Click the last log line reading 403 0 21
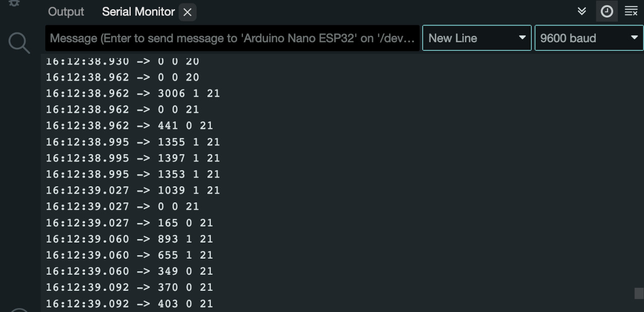Viewport: 644px width, 312px height. [x=129, y=304]
